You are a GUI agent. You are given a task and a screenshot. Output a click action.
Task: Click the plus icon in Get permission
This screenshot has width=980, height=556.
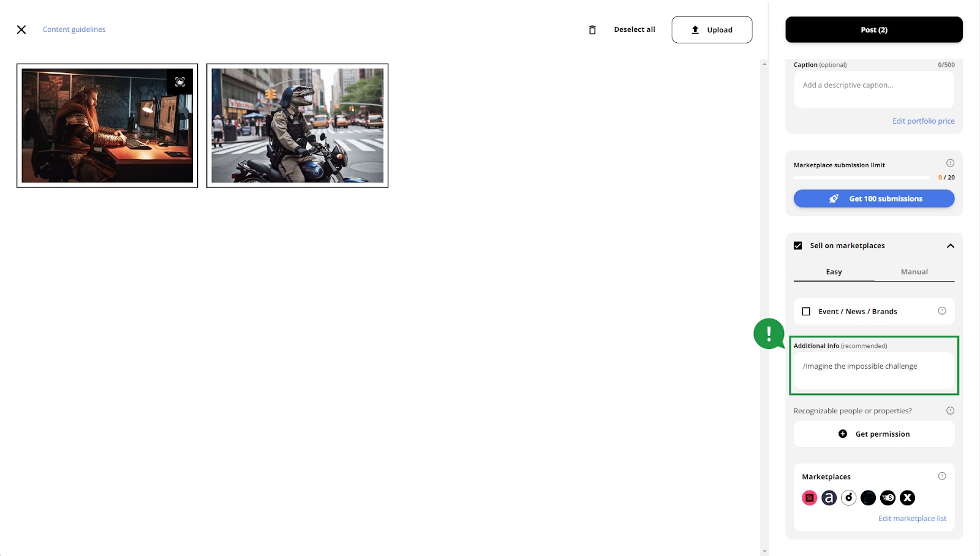coord(843,434)
